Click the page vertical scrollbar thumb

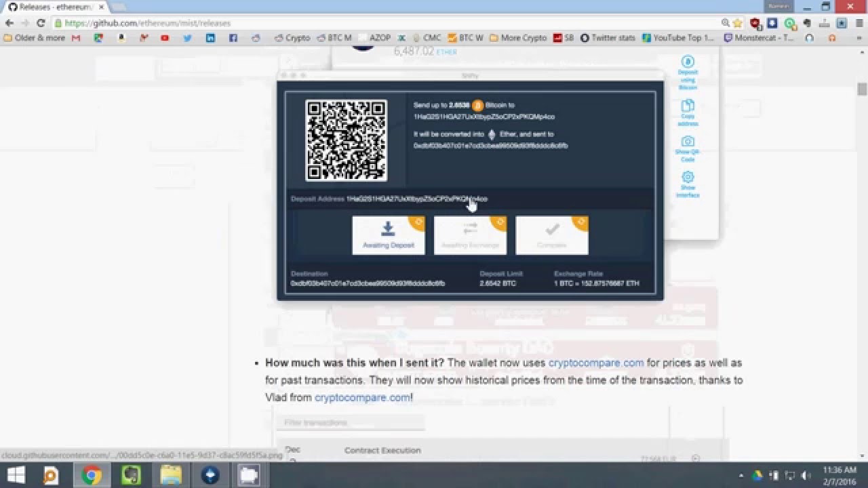862,89
